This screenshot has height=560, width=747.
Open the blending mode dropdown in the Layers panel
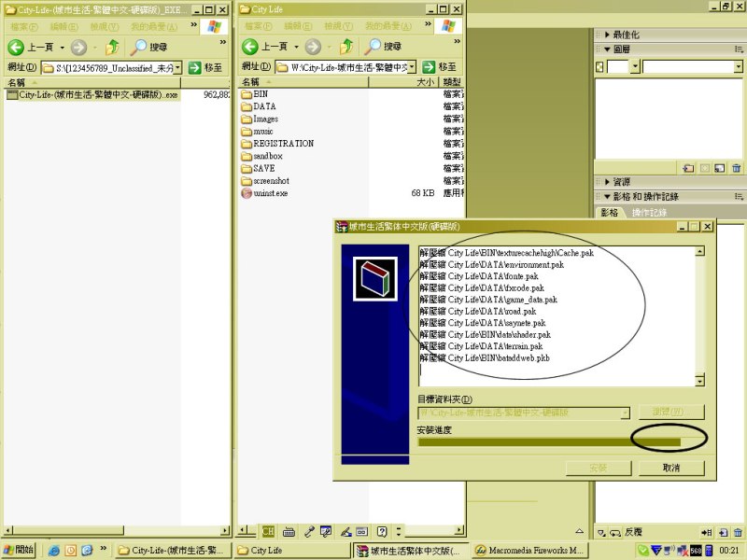coord(738,66)
